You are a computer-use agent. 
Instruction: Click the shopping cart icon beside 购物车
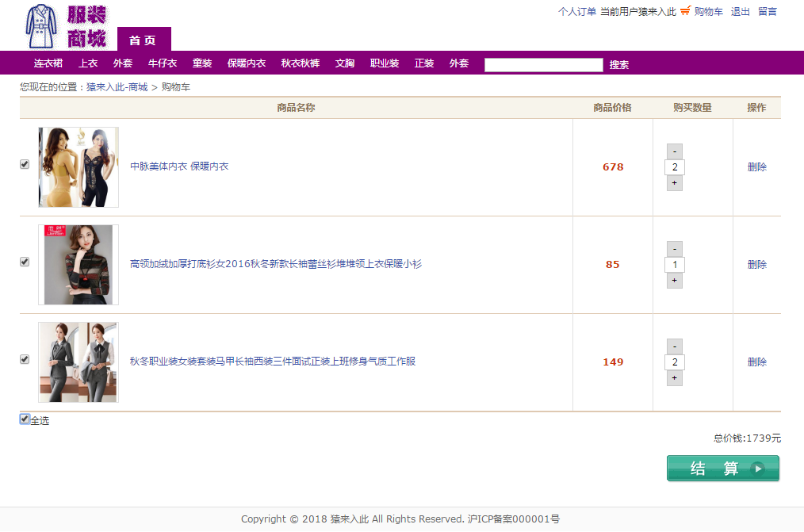[686, 11]
